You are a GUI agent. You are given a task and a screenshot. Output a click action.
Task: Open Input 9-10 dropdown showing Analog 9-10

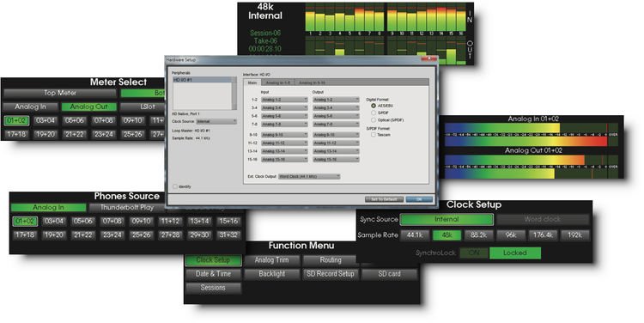point(284,135)
